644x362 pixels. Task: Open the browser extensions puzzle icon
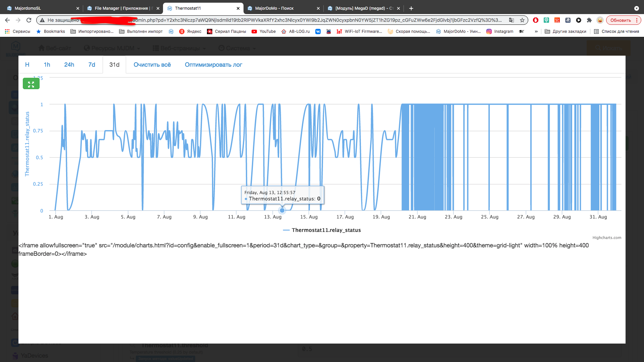tap(589, 20)
